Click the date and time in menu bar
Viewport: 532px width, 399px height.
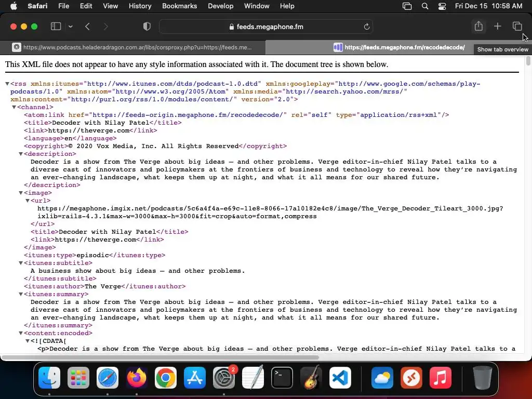[x=488, y=6]
